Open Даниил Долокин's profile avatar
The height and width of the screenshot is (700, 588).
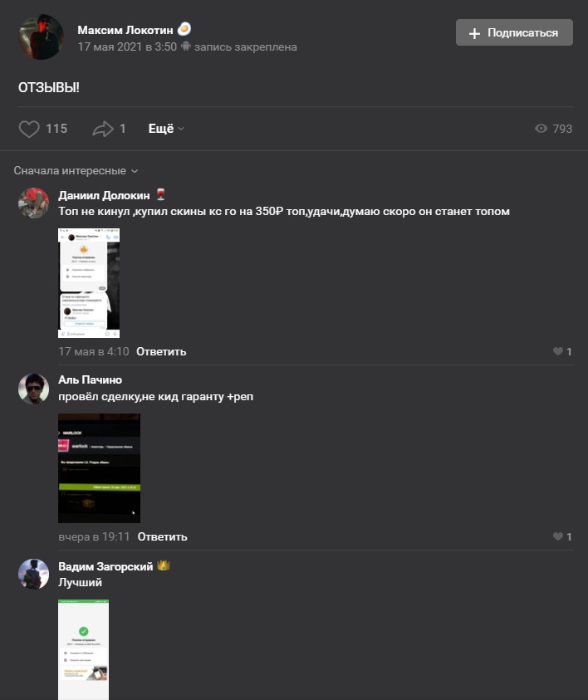coord(33,203)
